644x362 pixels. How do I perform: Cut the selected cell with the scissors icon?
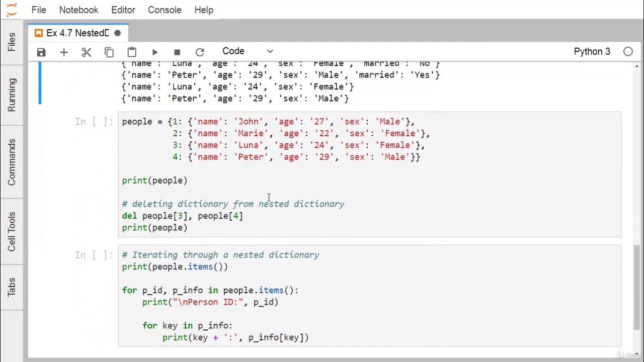tap(87, 52)
